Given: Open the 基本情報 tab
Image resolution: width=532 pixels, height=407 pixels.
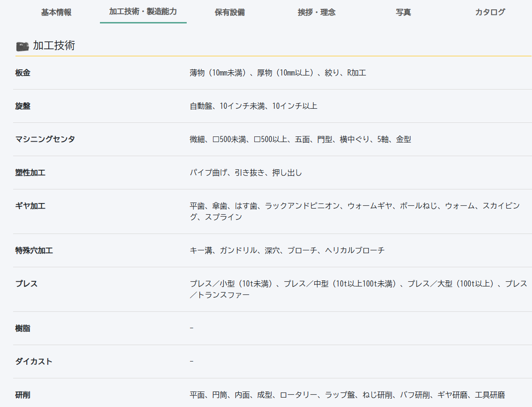Looking at the screenshot, I should pyautogui.click(x=56, y=12).
